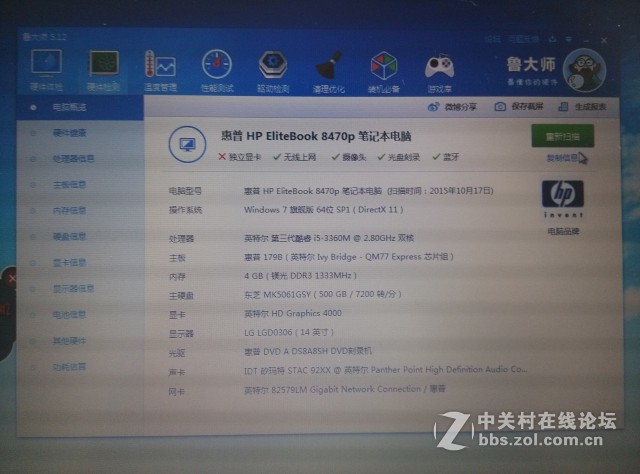640x474 pixels.
Task: Click the 摄像头 feature indicator
Action: (x=349, y=157)
